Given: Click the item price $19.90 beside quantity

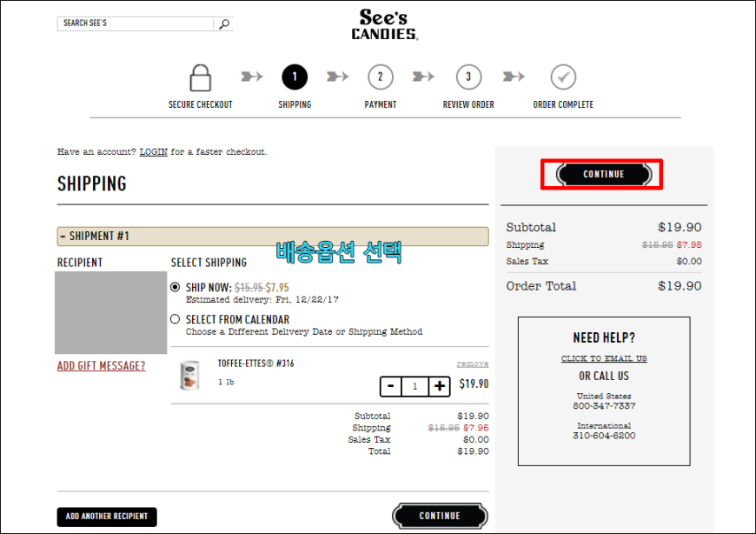Looking at the screenshot, I should (474, 384).
